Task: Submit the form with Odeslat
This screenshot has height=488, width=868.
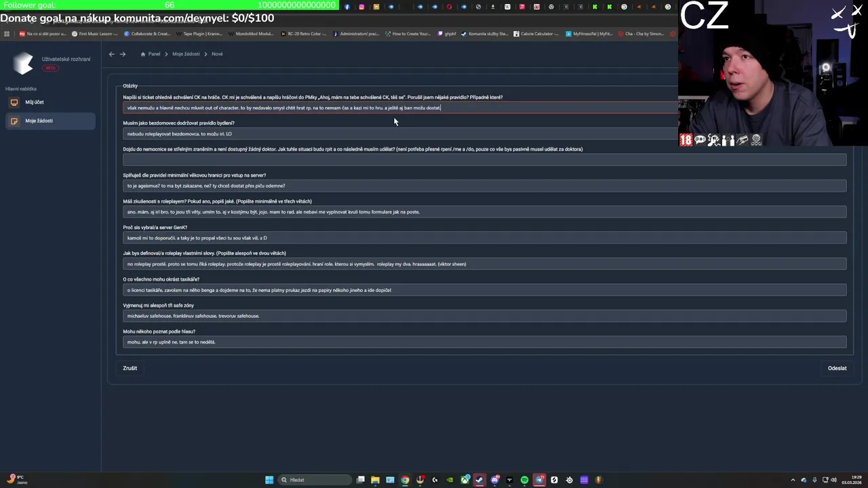Action: pyautogui.click(x=837, y=368)
